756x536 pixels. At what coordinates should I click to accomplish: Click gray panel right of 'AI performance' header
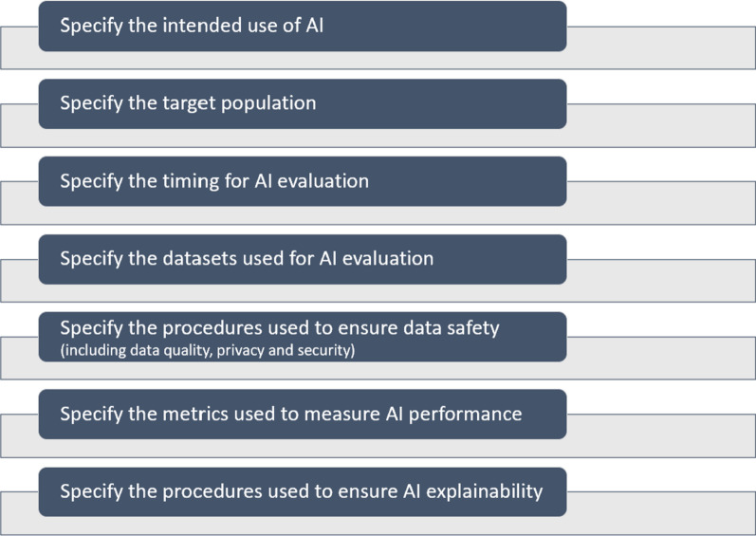tap(661, 435)
